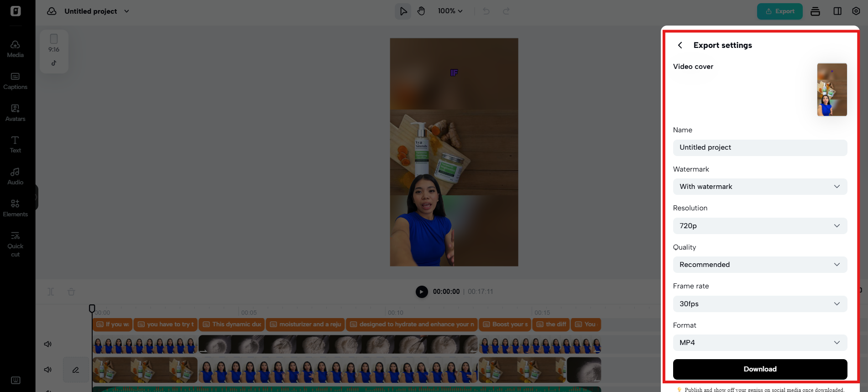This screenshot has height=392, width=868.
Task: Click the Download button
Action: tap(760, 369)
